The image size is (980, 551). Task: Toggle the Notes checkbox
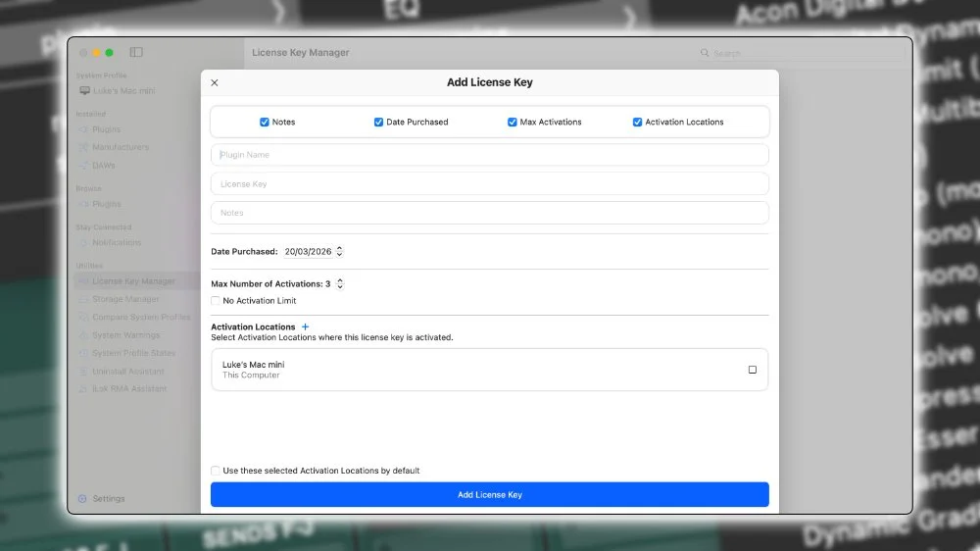pos(265,122)
